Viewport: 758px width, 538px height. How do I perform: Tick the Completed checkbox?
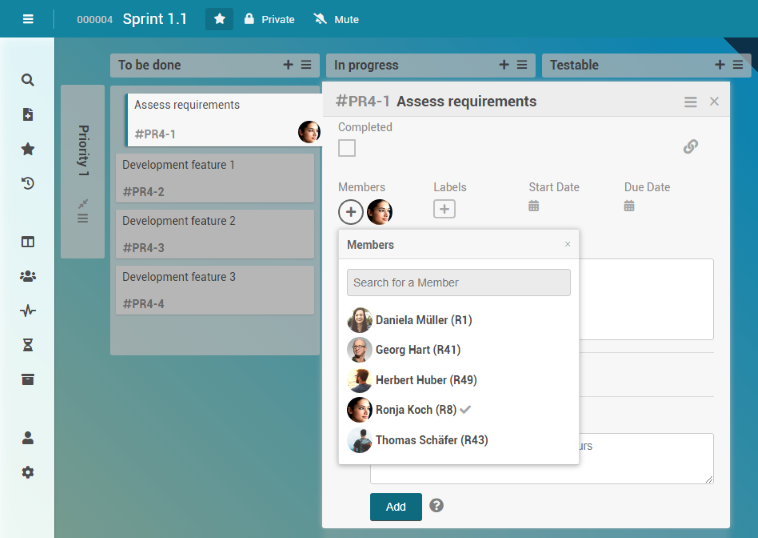(347, 148)
